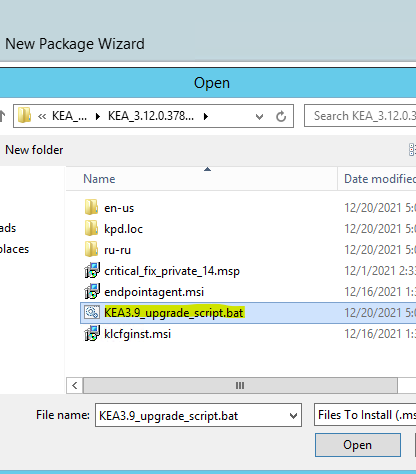Sort files by Date modified column
Viewport: 416px width, 474px height.
377,179
